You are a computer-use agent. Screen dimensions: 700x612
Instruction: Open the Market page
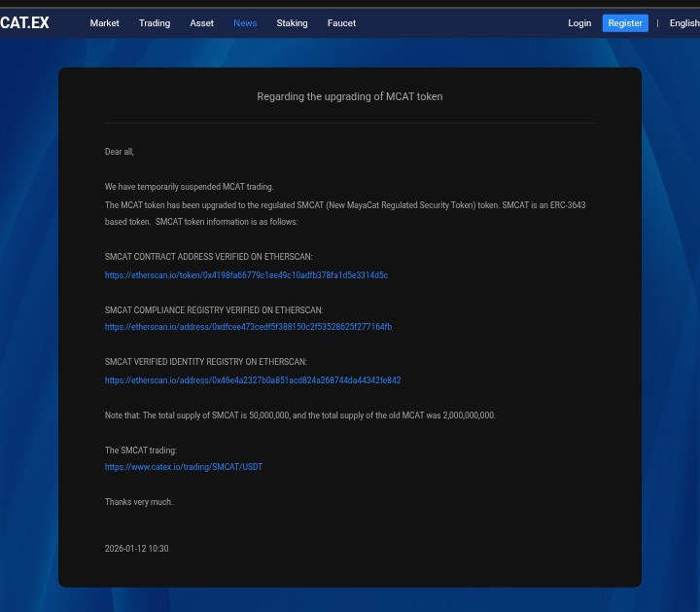click(104, 23)
